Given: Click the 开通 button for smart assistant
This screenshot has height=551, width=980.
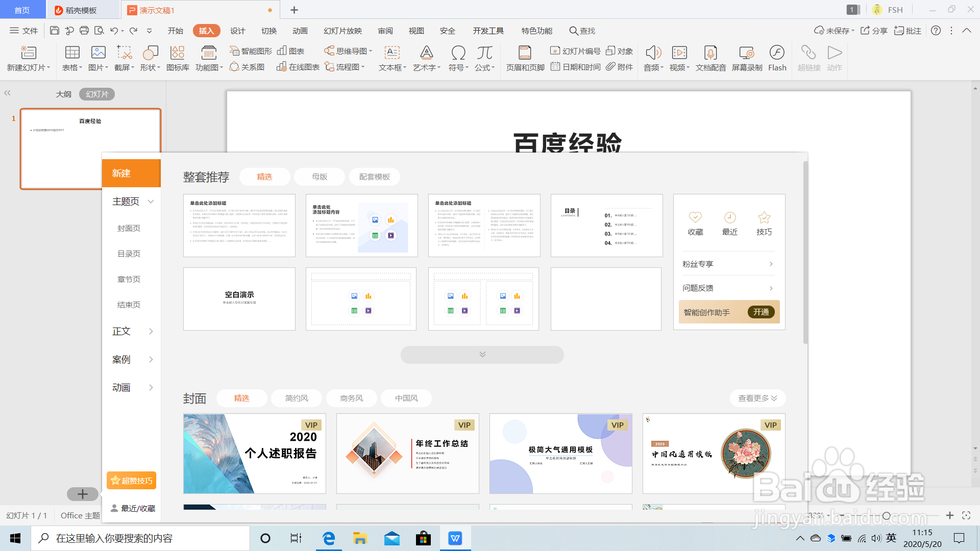Looking at the screenshot, I should click(761, 312).
